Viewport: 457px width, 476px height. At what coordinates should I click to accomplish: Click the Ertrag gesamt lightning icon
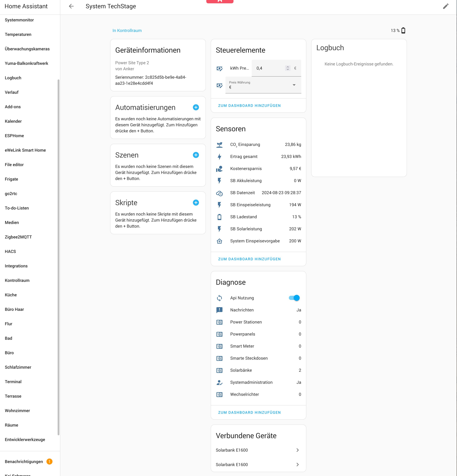pyautogui.click(x=219, y=157)
